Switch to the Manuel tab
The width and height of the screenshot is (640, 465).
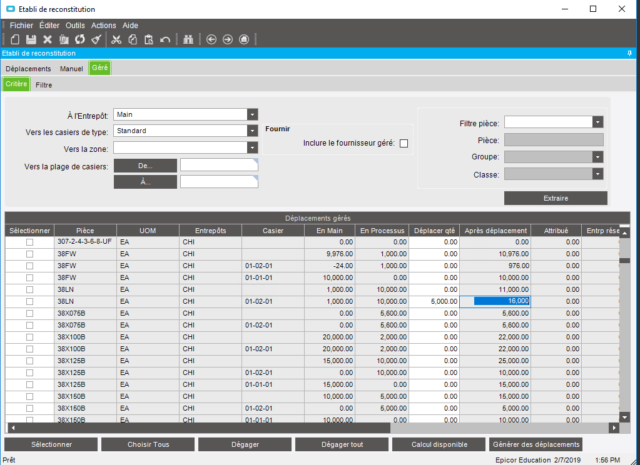71,69
